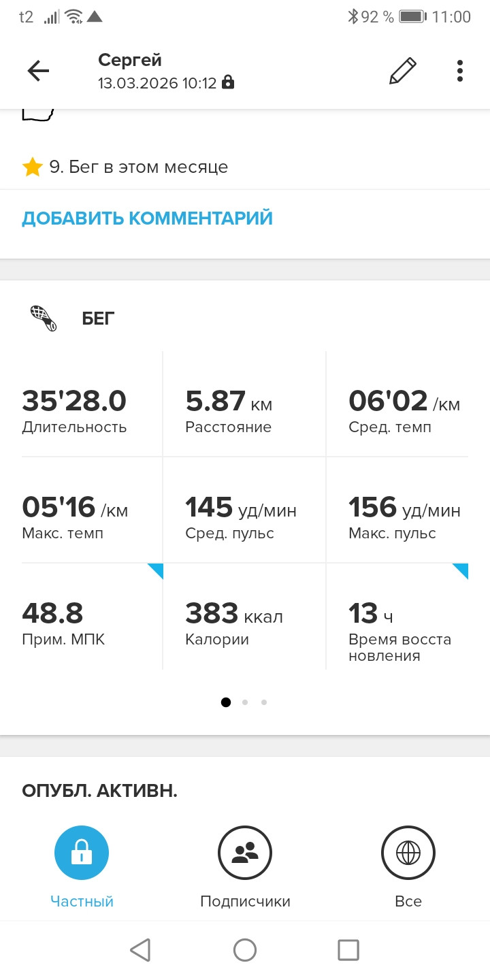The width and height of the screenshot is (490, 980).
Task: Expand the Прим. МПК 48.8 tile
Action: [x=93, y=617]
